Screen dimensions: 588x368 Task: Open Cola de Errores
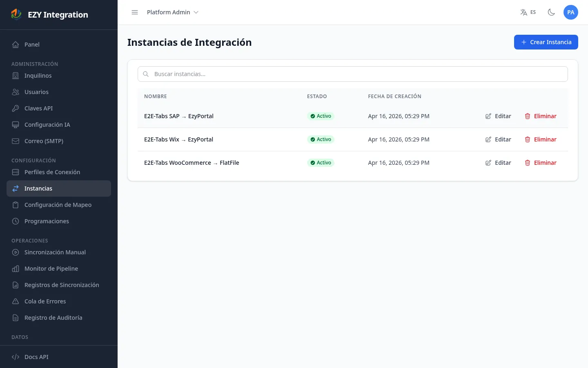coord(59,301)
